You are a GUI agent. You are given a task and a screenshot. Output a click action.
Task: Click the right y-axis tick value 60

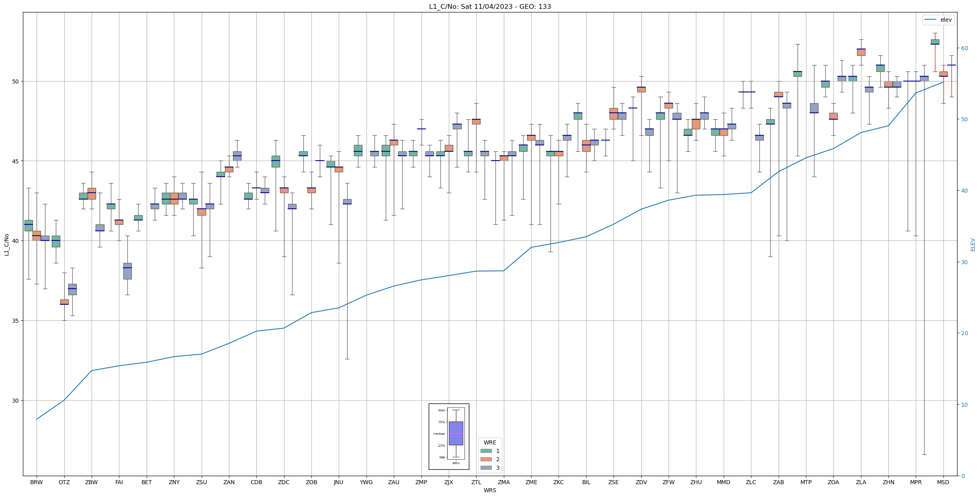(x=964, y=48)
